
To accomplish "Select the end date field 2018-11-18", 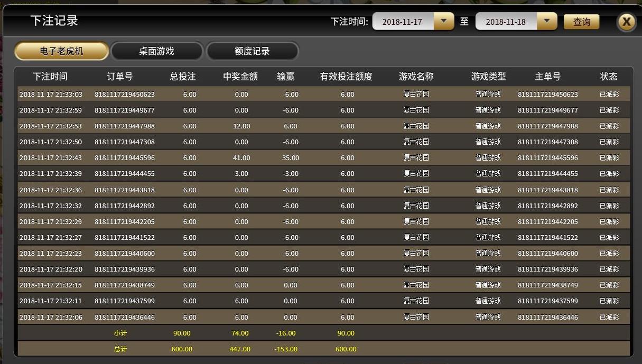I will (x=506, y=22).
